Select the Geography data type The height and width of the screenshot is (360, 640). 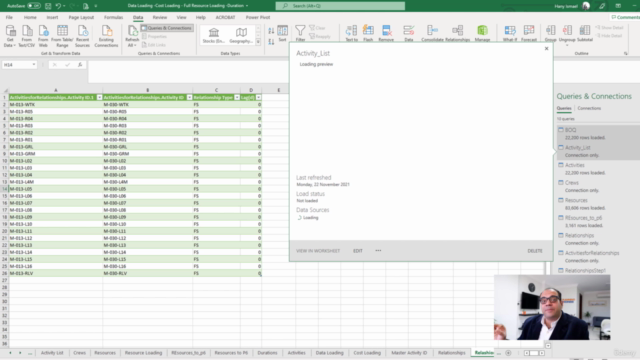coord(241,36)
